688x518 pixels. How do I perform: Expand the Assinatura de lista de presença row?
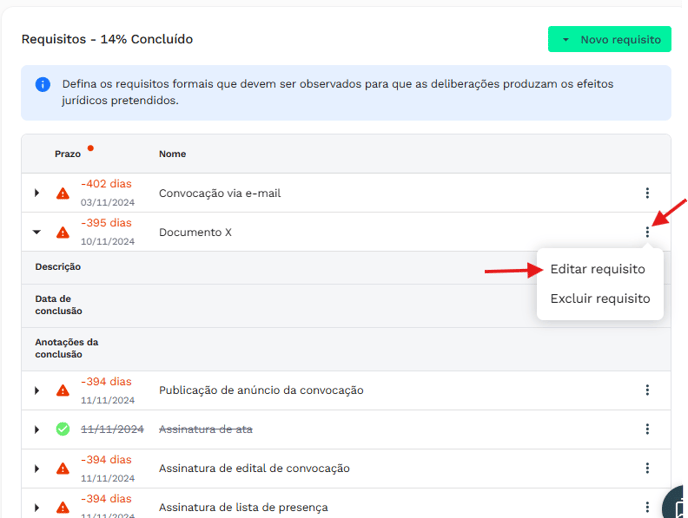[x=37, y=507]
